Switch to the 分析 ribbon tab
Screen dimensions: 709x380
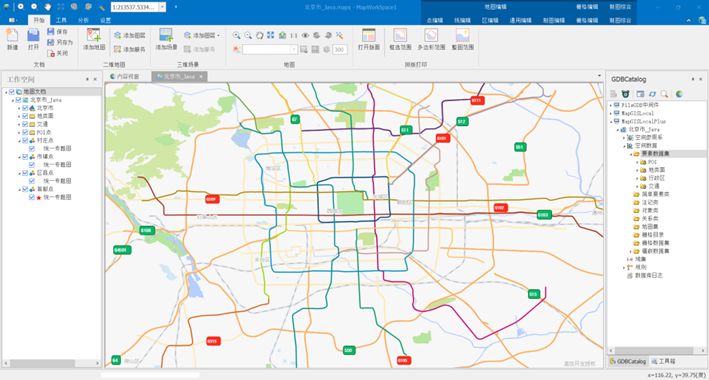tap(83, 20)
